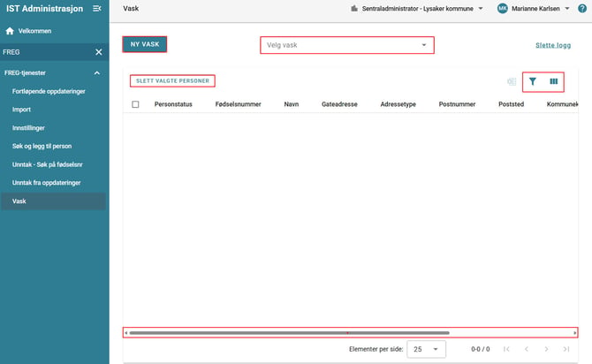The image size is (592, 364).
Task: Click IST Administrasjon title
Action: (44, 9)
